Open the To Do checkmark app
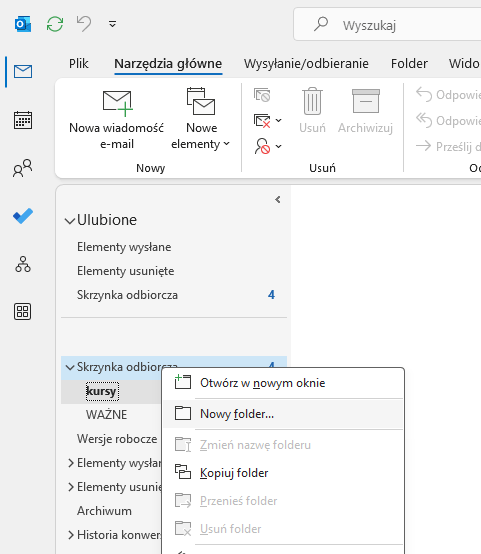 pos(23,216)
